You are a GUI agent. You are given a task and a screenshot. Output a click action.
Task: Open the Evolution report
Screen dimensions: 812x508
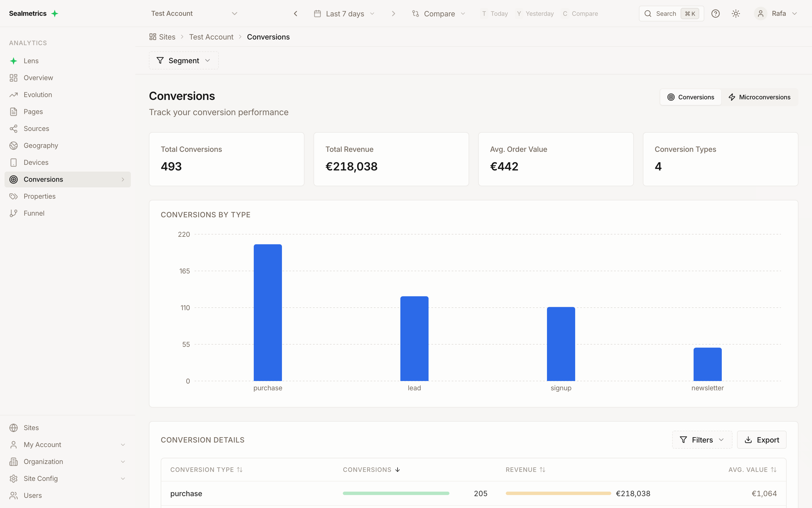[67, 95]
